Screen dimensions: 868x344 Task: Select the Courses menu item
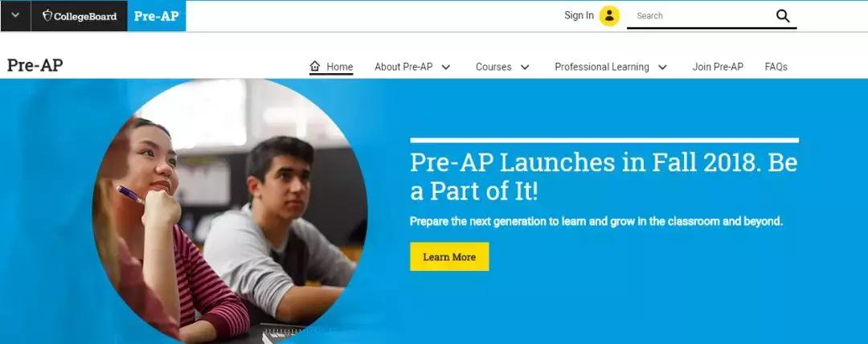click(493, 67)
